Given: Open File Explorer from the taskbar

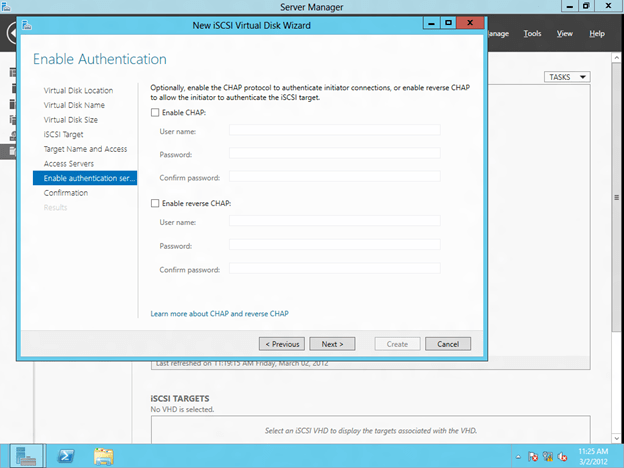Looking at the screenshot, I should 103,455.
